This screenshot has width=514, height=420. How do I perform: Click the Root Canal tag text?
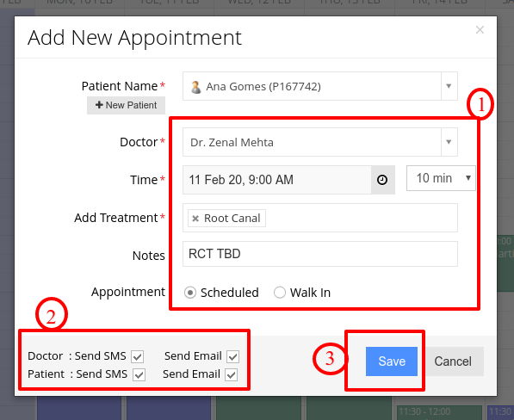coord(232,219)
